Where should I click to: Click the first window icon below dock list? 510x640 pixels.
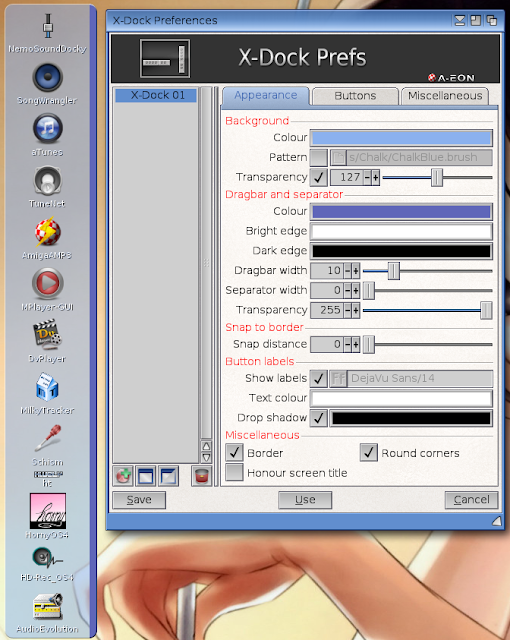(x=146, y=476)
